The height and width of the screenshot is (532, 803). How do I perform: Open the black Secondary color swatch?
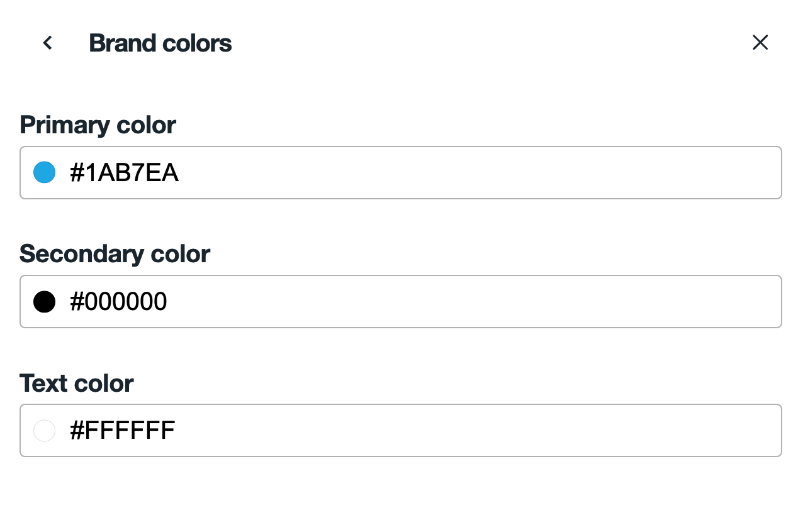pos(44,302)
